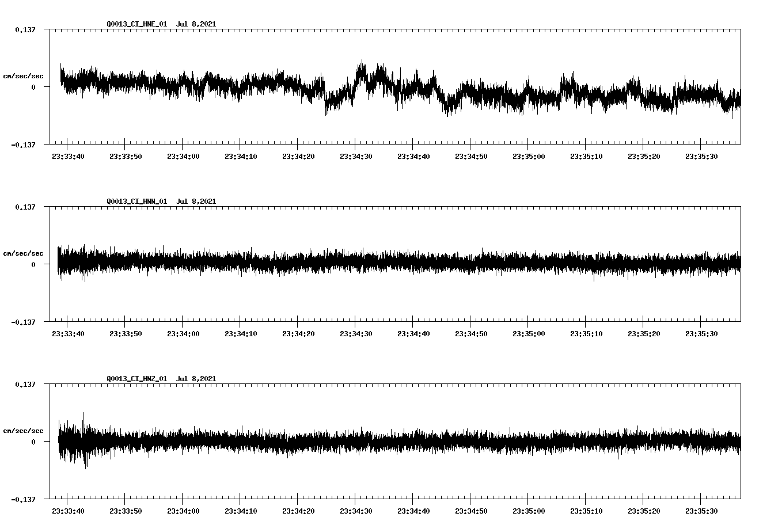This screenshot has height=532, width=782.
Task: Click the initial spike on the HNZ waveform trace
Action: [x=84, y=440]
